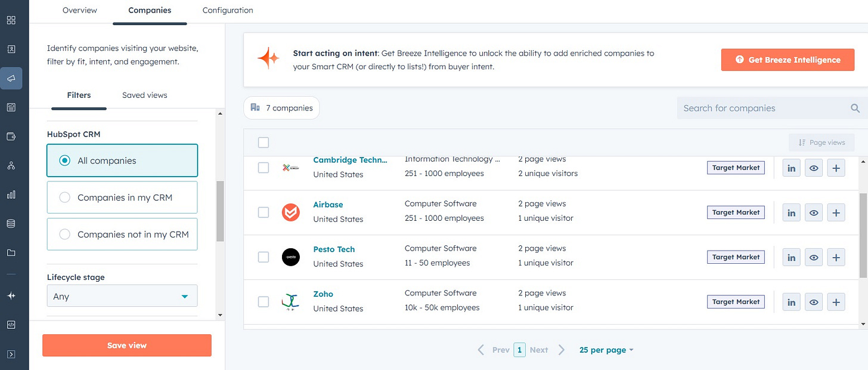Check the Zoho row checkbox
868x370 pixels.
263,301
